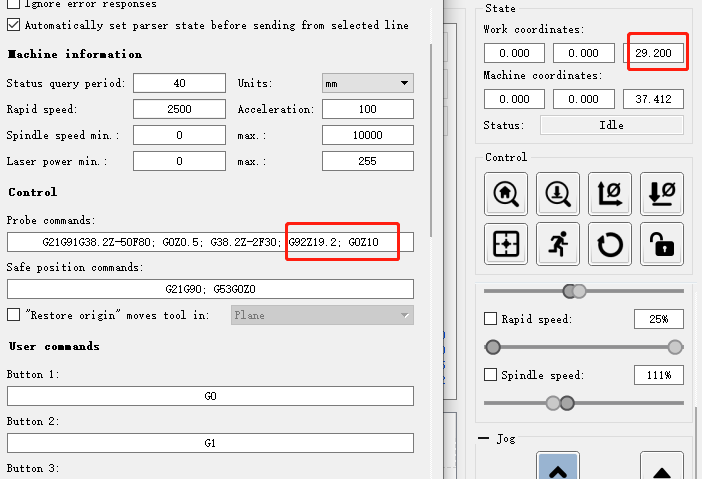
Task: Click the Rapid speed 25% value box
Action: 659,319
